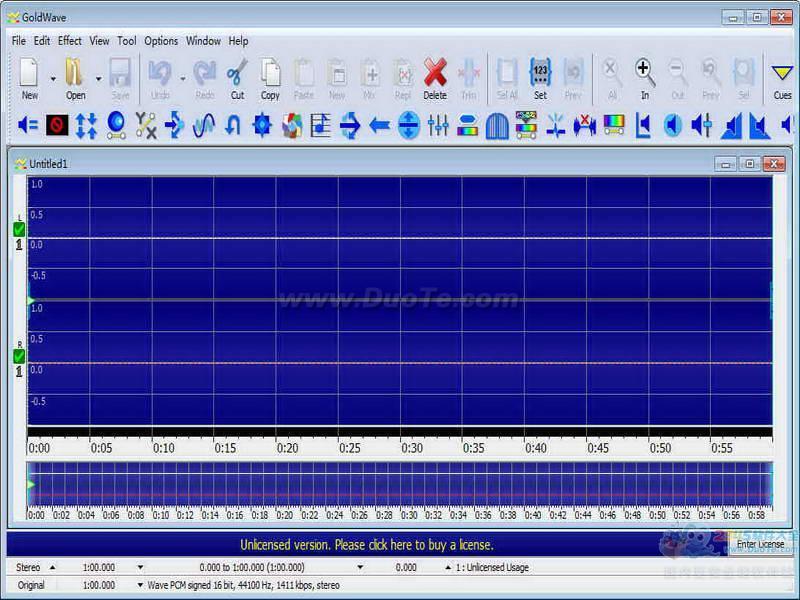Toggle the left channel green checkbox
The width and height of the screenshot is (800, 600).
point(19,230)
